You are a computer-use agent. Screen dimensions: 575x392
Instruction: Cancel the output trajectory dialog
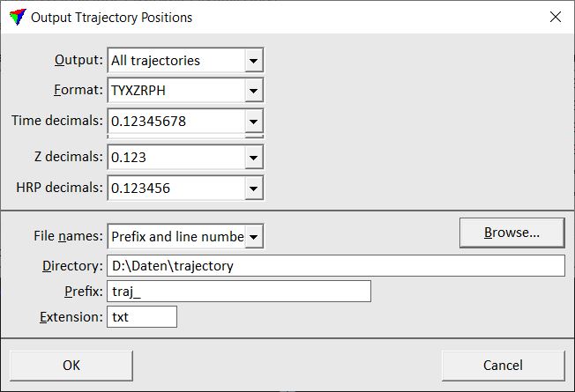point(503,366)
